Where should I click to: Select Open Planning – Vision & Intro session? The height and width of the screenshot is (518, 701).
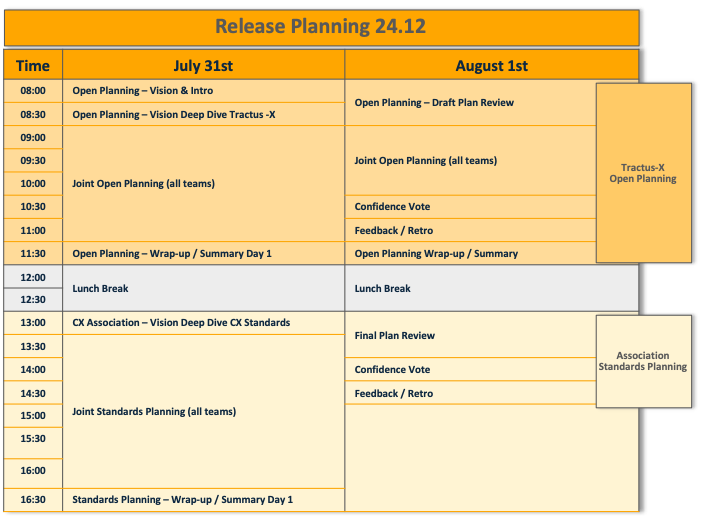[203, 91]
